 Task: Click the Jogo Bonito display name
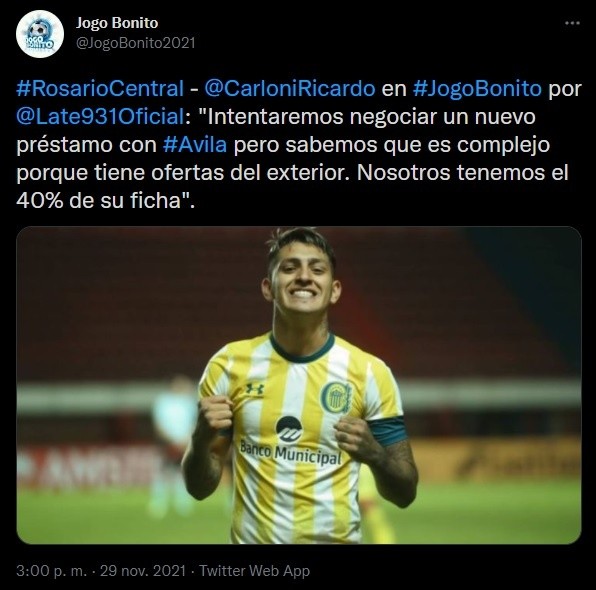[x=117, y=23]
